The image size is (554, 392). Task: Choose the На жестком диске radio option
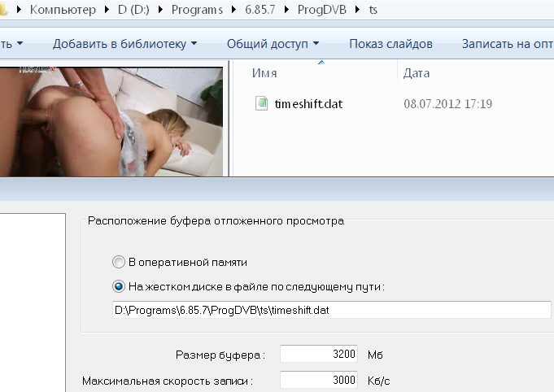tap(118, 286)
